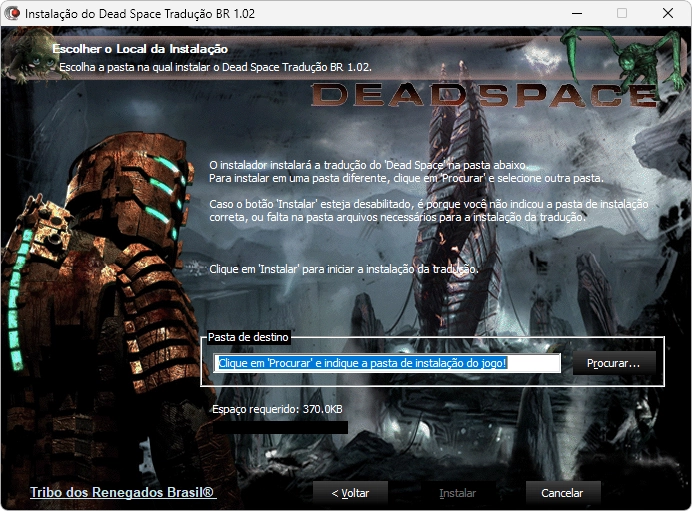Click the disabled Instalar button
This screenshot has width=692, height=511.
click(x=457, y=493)
